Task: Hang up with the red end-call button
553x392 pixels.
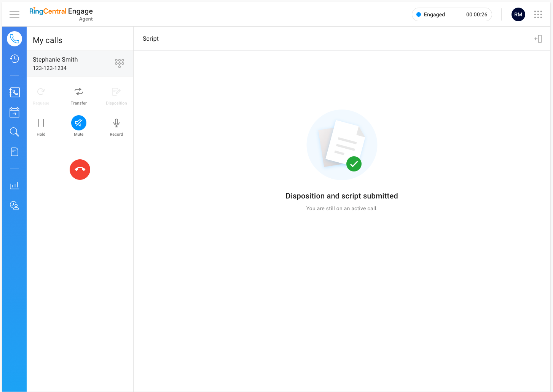Action: point(80,169)
